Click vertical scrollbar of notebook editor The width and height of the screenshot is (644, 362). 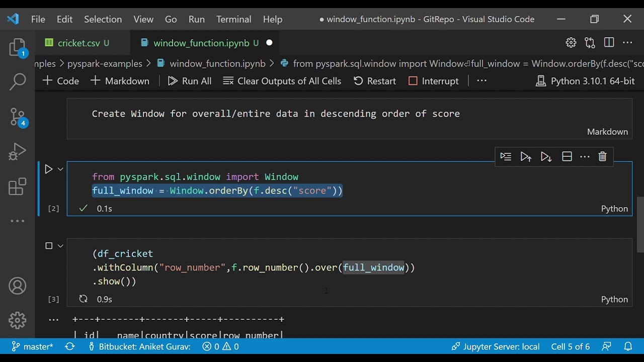[x=640, y=225]
